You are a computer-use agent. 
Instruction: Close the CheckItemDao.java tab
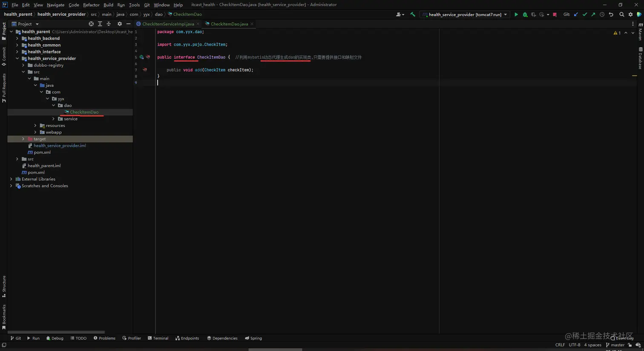pyautogui.click(x=252, y=24)
